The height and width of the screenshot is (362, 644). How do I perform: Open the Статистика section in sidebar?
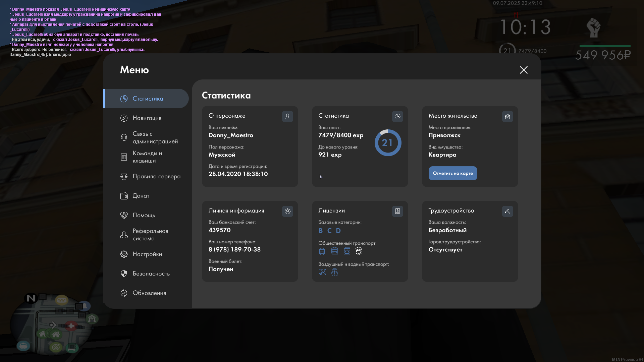click(x=146, y=99)
